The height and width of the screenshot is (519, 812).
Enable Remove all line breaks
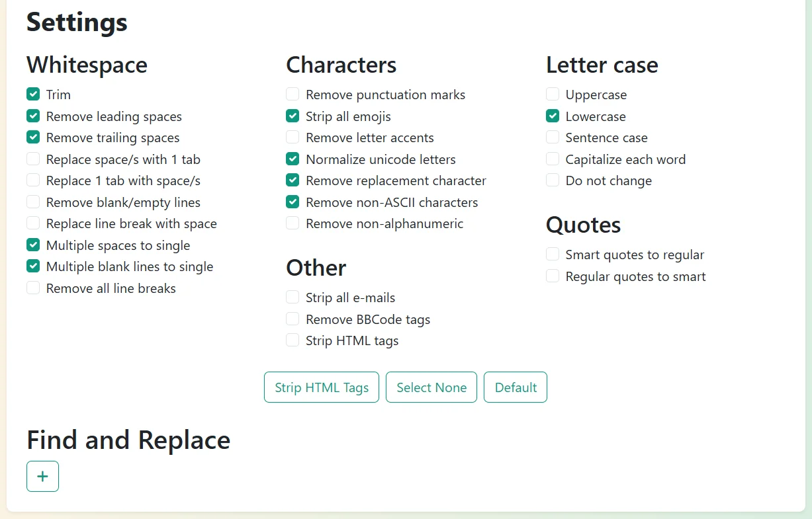click(x=33, y=288)
